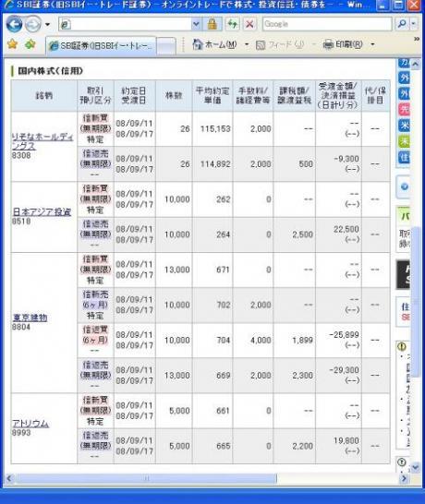Click the 国内株式(信用) section heading
This screenshot has width=425, height=504.
click(x=51, y=71)
